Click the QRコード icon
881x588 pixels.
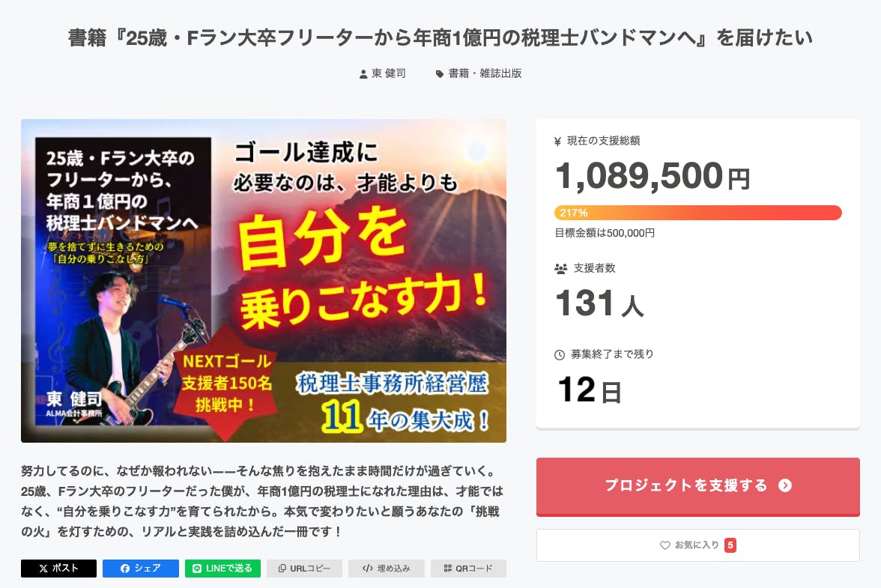(448, 569)
